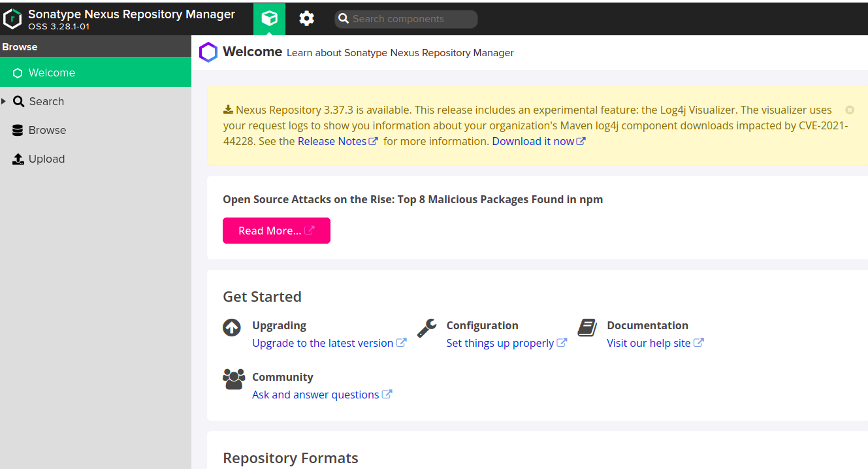Click the Read More button
The image size is (868, 469).
point(276,230)
